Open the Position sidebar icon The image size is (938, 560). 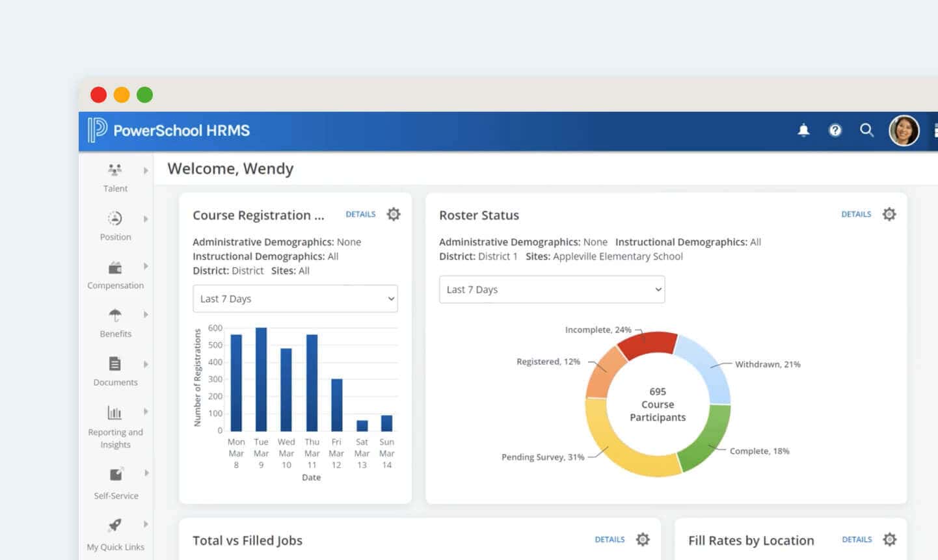click(115, 218)
